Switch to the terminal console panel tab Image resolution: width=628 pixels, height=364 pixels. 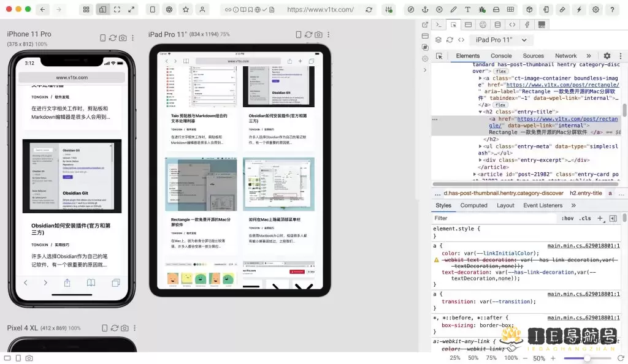tap(439, 25)
